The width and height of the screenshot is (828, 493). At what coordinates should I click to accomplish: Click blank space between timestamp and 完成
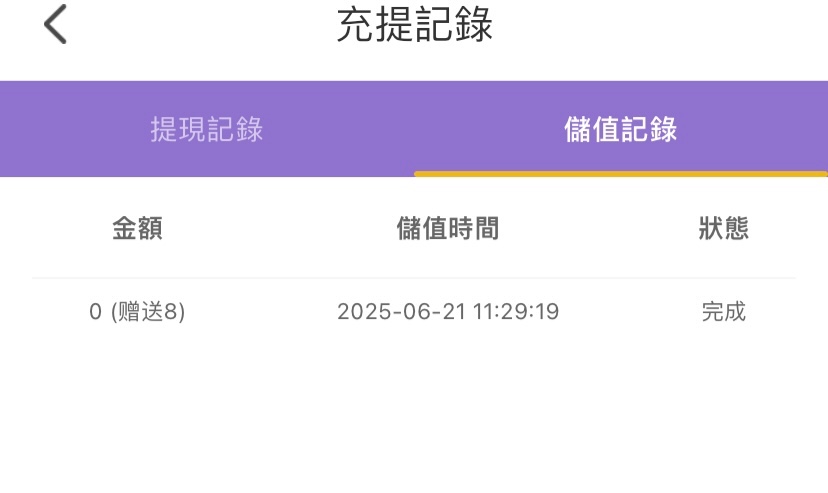pyautogui.click(x=630, y=312)
